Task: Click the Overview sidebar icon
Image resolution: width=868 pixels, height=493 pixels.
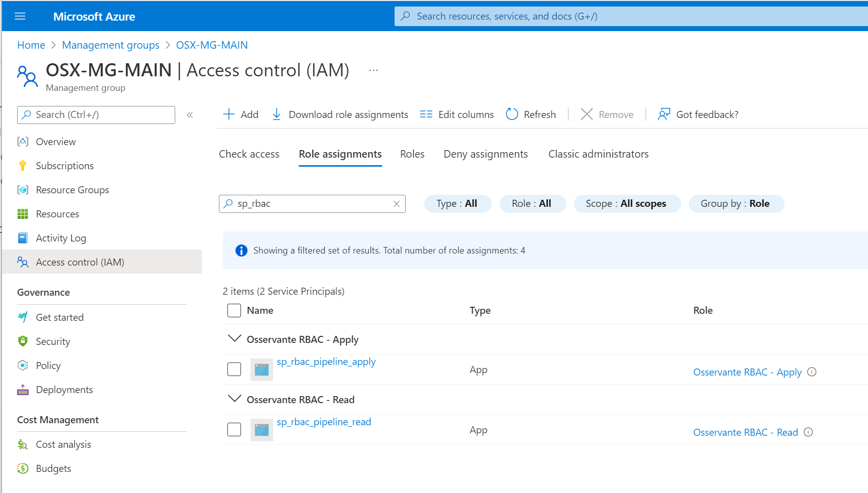Action: pyautogui.click(x=23, y=142)
